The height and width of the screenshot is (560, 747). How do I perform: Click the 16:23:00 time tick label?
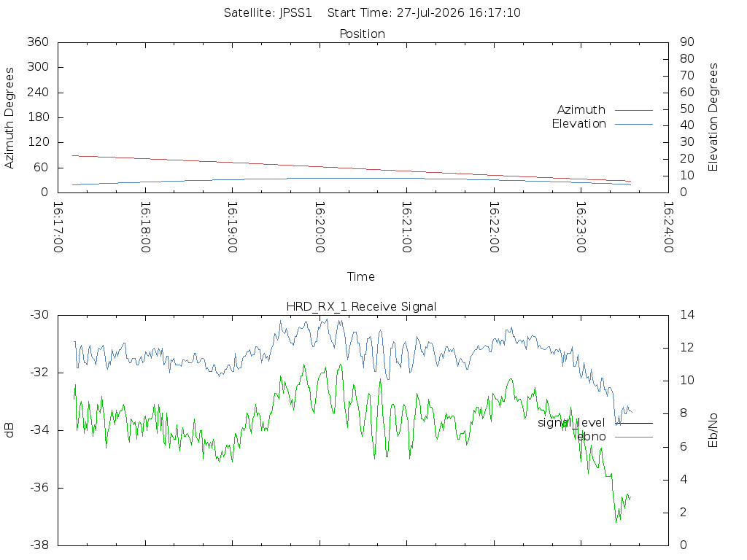[x=581, y=227]
